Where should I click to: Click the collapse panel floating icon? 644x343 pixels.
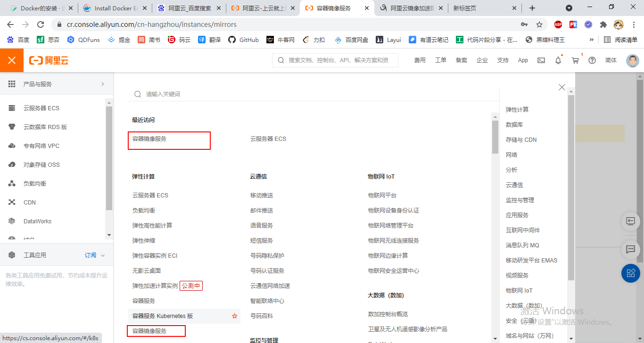pyautogui.click(x=631, y=221)
